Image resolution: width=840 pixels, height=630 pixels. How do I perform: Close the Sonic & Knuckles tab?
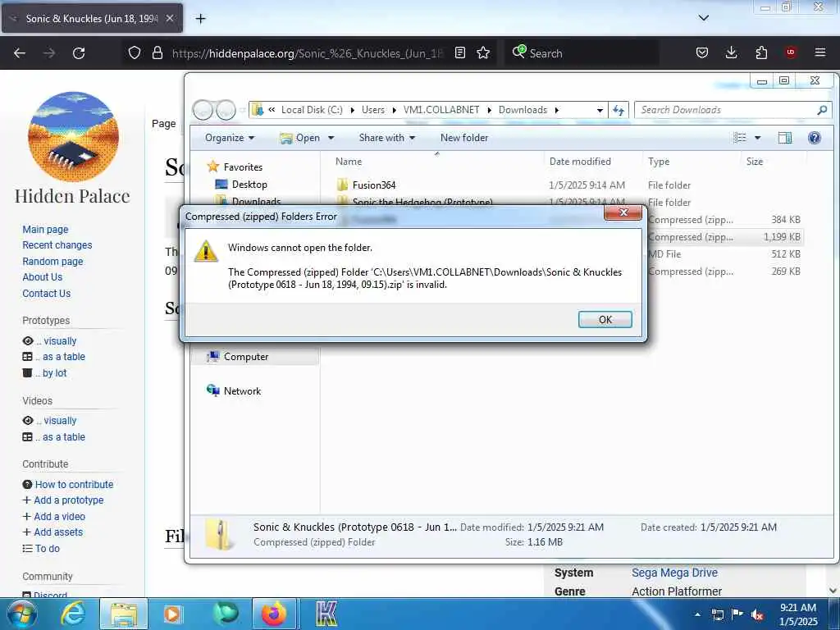[169, 18]
